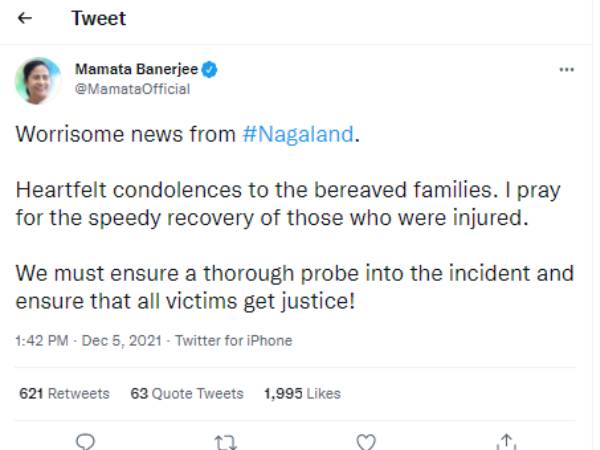
Task: Open the #Nagaland hashtag link
Action: (x=298, y=134)
